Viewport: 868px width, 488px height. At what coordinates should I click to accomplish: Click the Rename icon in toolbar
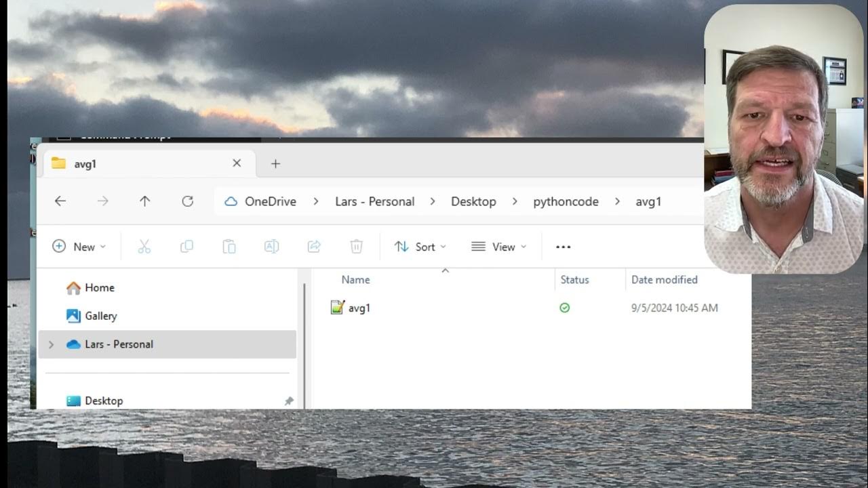click(271, 247)
